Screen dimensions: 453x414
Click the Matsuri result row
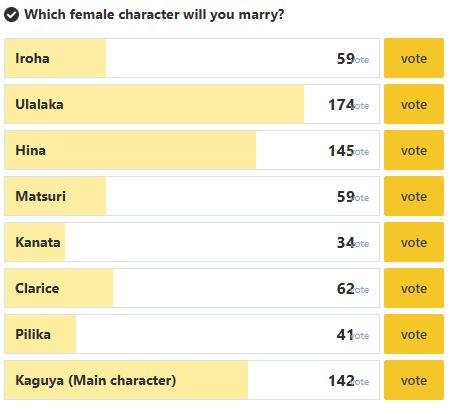tap(192, 196)
